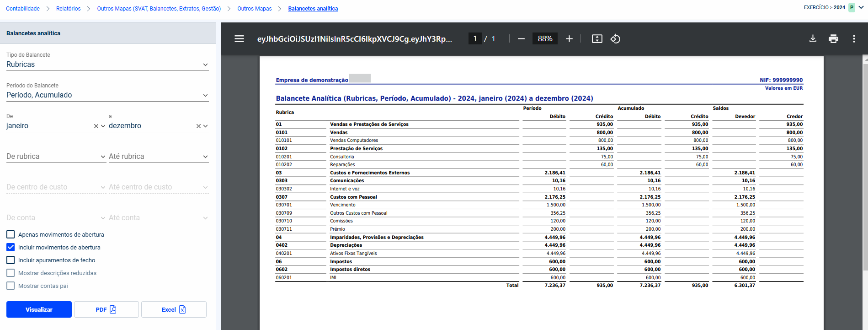868x330 pixels.
Task: Export the report to Excel
Action: (x=174, y=309)
